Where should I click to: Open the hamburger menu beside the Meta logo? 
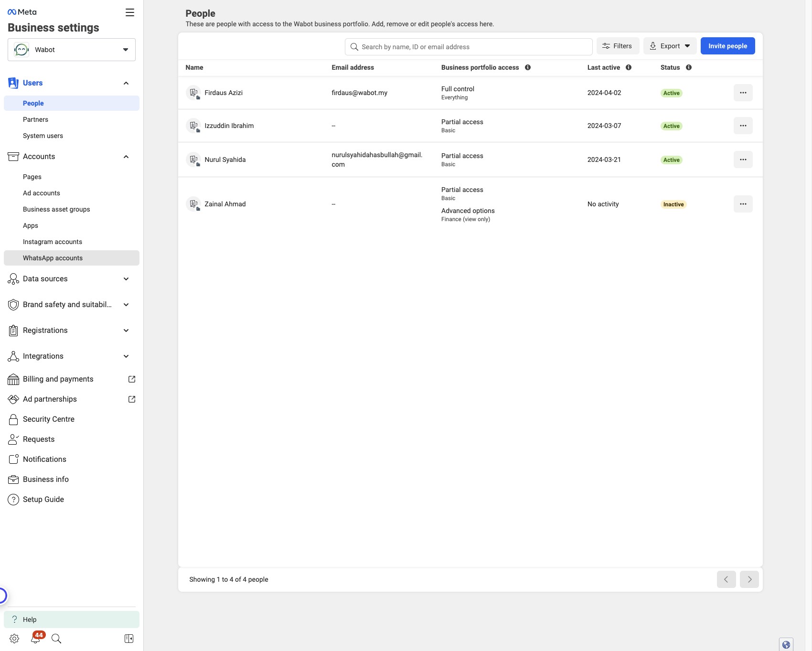[129, 12]
